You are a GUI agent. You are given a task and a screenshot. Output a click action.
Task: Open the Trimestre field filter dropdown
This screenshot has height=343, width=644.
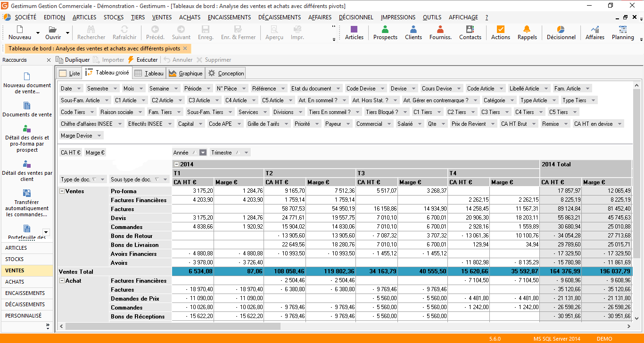coord(246,153)
